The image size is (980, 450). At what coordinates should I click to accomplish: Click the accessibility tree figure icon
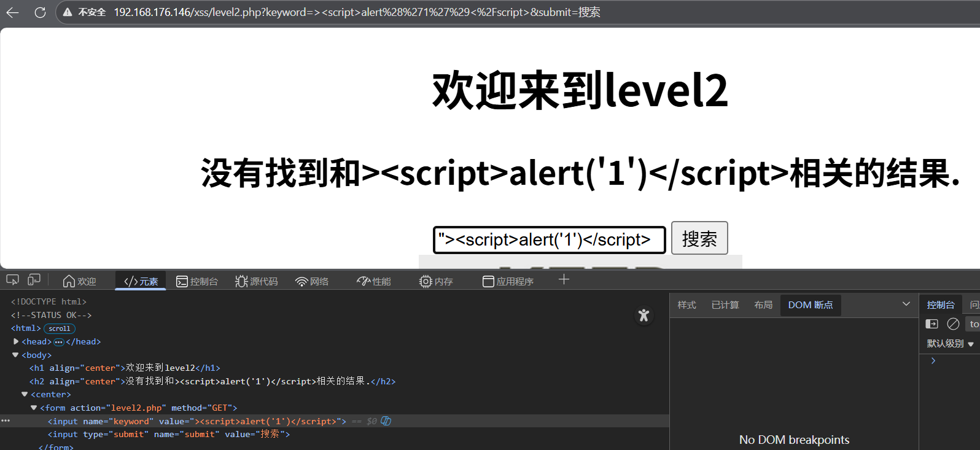(644, 316)
